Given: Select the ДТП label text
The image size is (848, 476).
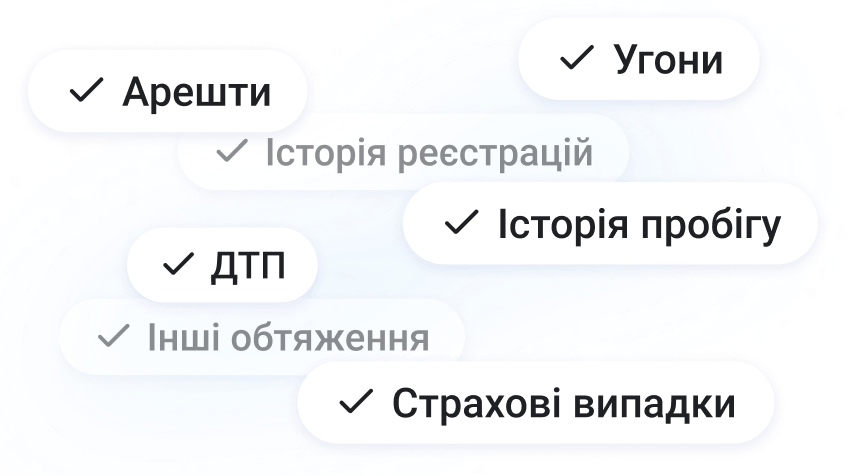Looking at the screenshot, I should (x=248, y=266).
